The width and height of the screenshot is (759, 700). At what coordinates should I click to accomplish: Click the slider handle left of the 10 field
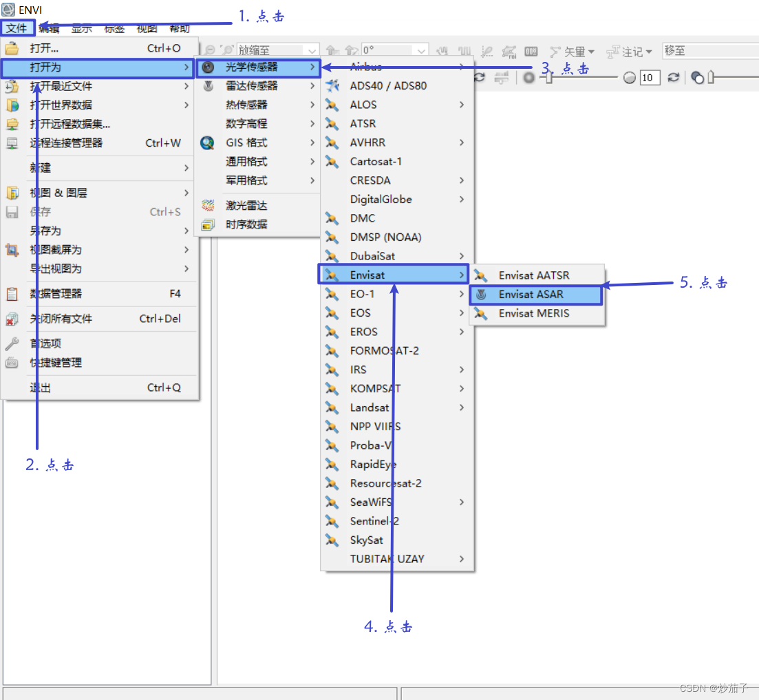point(549,78)
